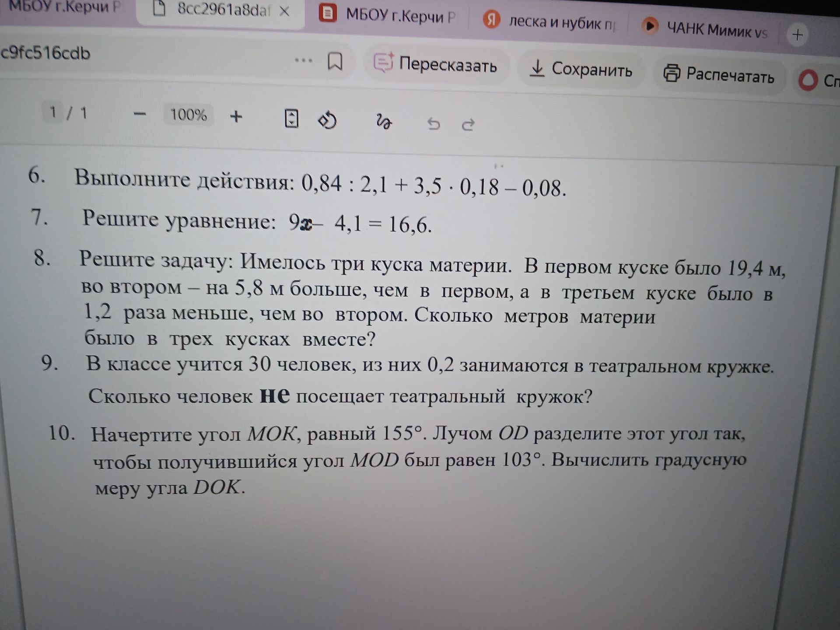Viewport: 840px width, 630px height.
Task: Click the text 'Решите задачу' in task 8
Action: (x=155, y=261)
